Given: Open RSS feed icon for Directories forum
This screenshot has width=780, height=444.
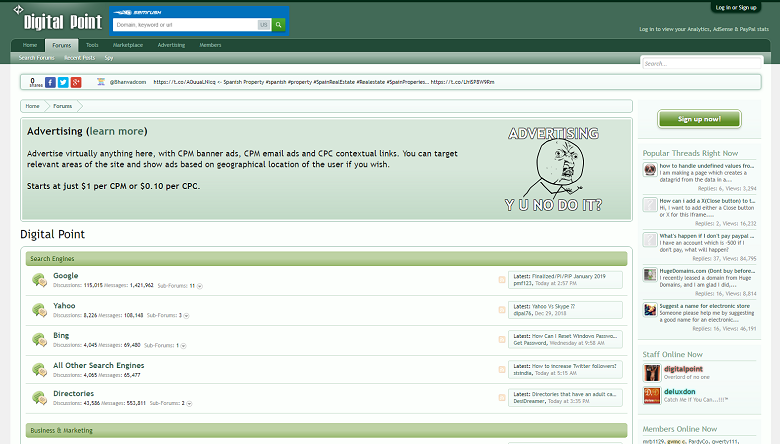Looking at the screenshot, I should click(x=502, y=398).
